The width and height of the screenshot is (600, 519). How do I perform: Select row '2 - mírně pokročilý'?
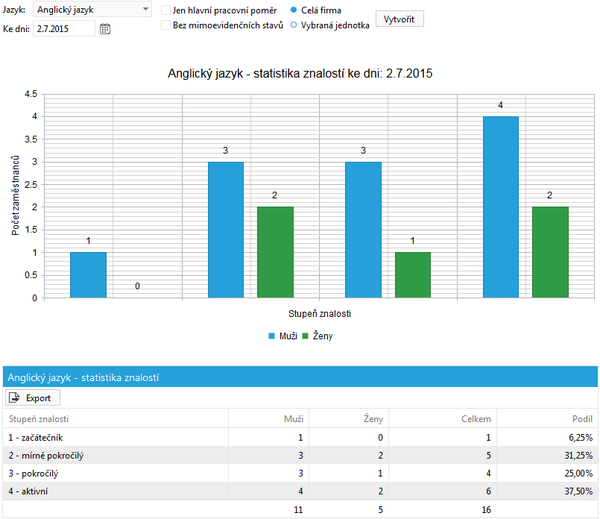pos(300,455)
